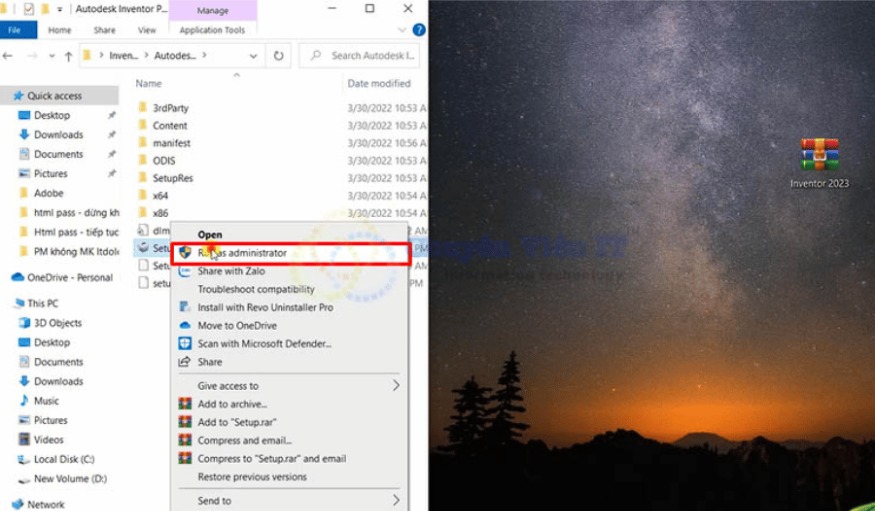Choose Run as administrator from context menu
The image size is (875, 511).
(x=242, y=254)
